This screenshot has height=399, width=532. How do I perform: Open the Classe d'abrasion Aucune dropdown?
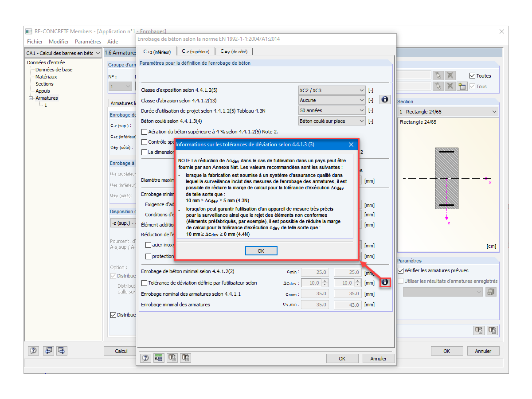(x=332, y=100)
